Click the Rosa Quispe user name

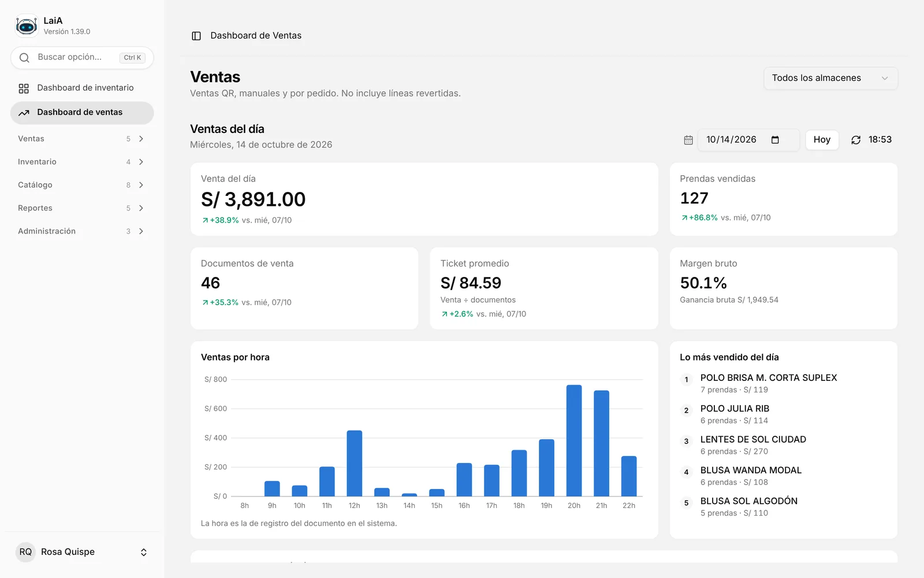coord(68,552)
